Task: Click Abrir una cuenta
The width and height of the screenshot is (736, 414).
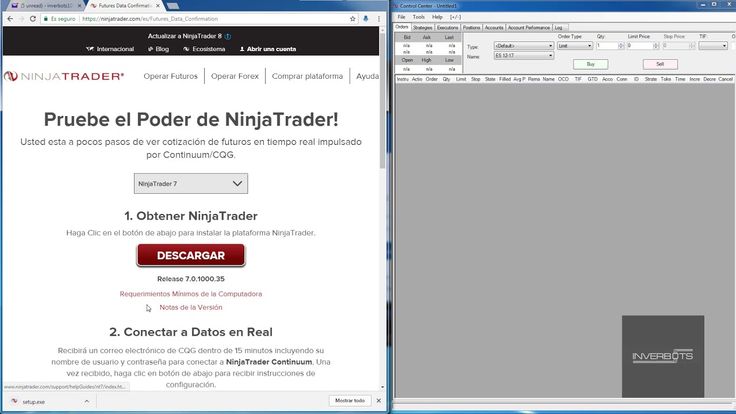Action: pos(268,49)
